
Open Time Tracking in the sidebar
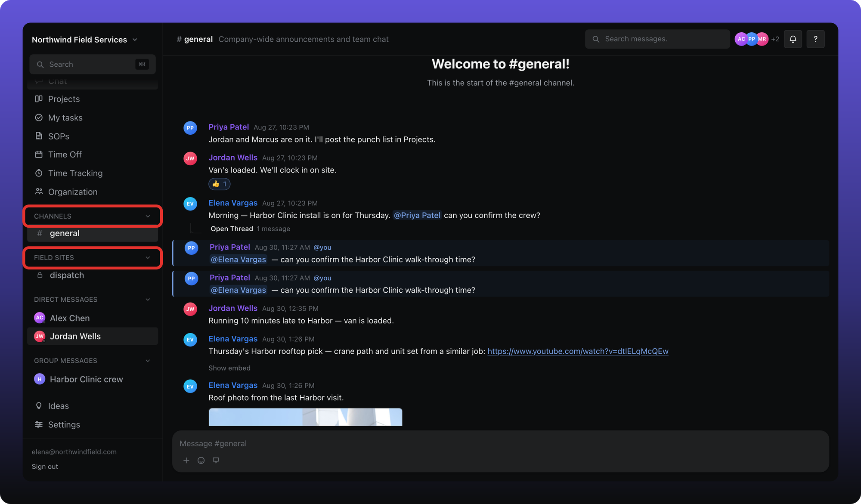[93, 173]
